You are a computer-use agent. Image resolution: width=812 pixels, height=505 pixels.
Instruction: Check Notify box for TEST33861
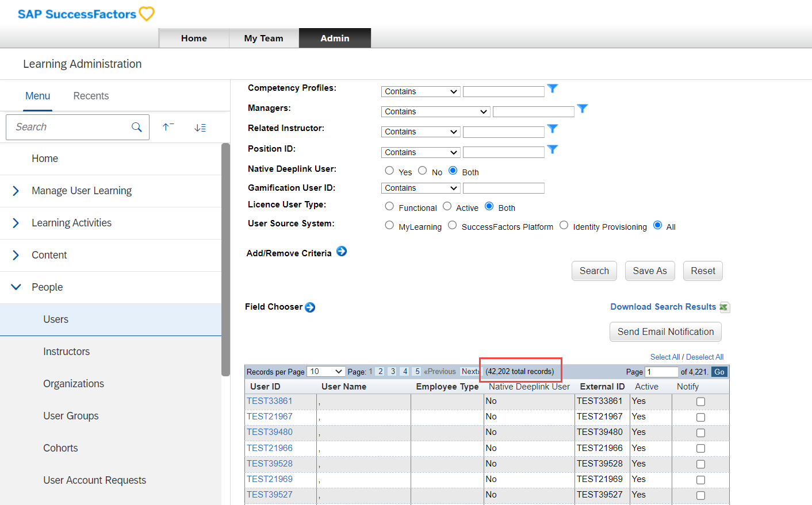pos(700,402)
